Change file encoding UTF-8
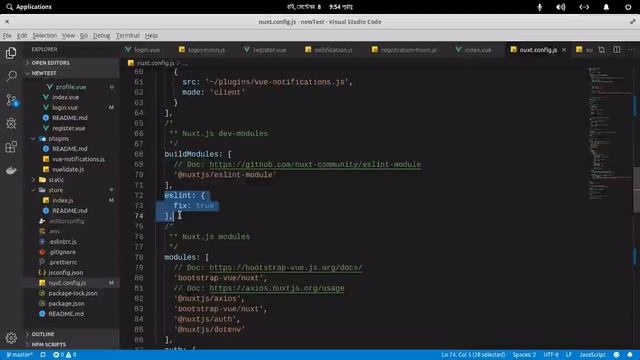 click(x=551, y=355)
